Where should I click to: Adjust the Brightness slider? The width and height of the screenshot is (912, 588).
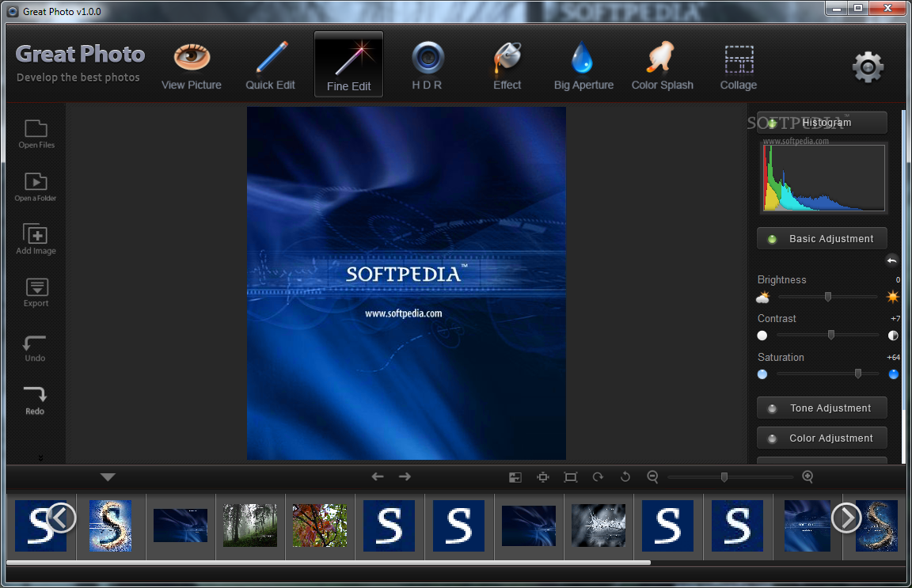click(x=827, y=298)
